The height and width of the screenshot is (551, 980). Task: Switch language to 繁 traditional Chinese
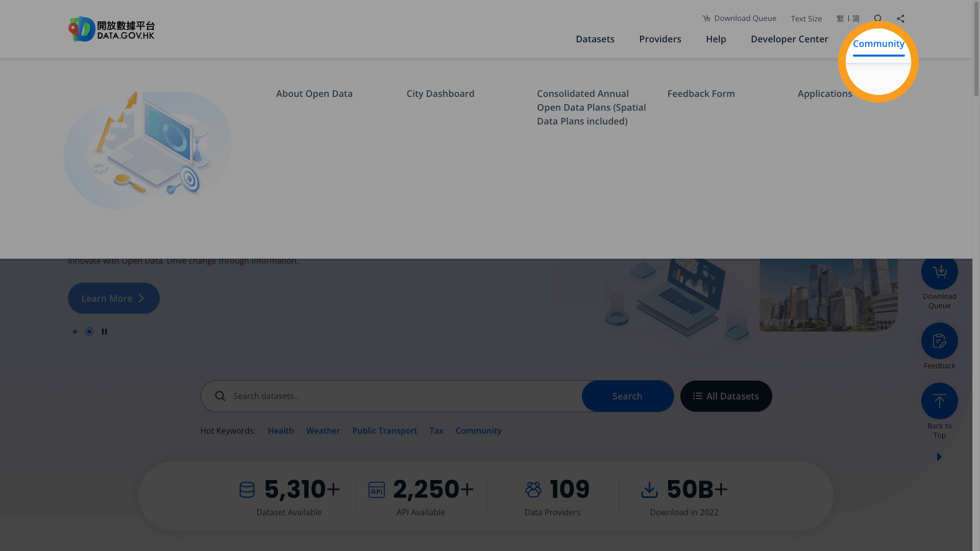(x=840, y=18)
